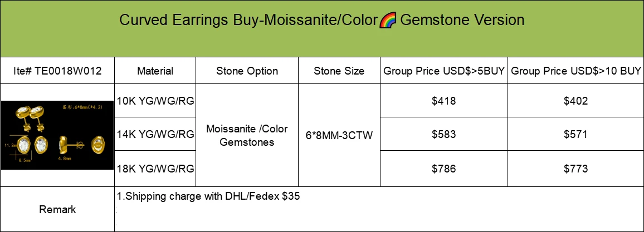644x232 pixels.
Task: Click the 14K YG/WG/RG material cell
Action: tap(155, 134)
